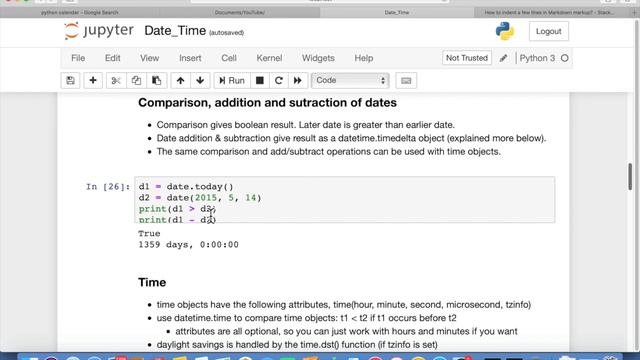The image size is (640, 360).
Task: Copy selected cells icon
Action: 136,80
